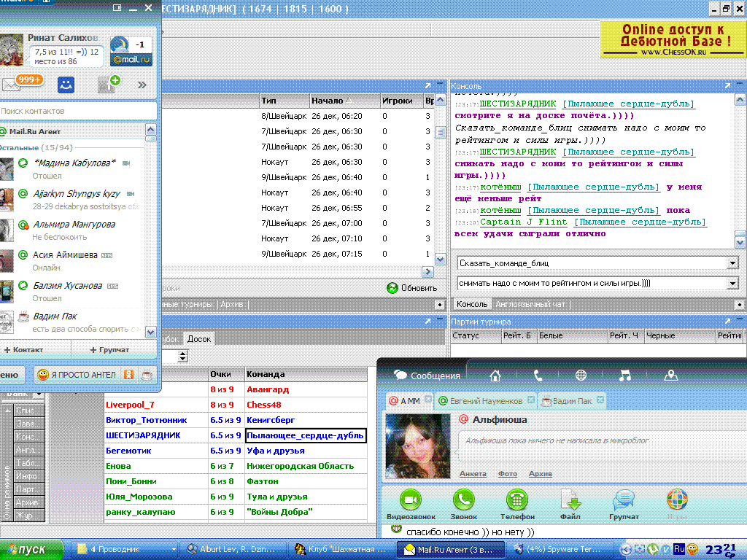Sort standings by Команда column
The width and height of the screenshot is (747, 560).
point(306,374)
